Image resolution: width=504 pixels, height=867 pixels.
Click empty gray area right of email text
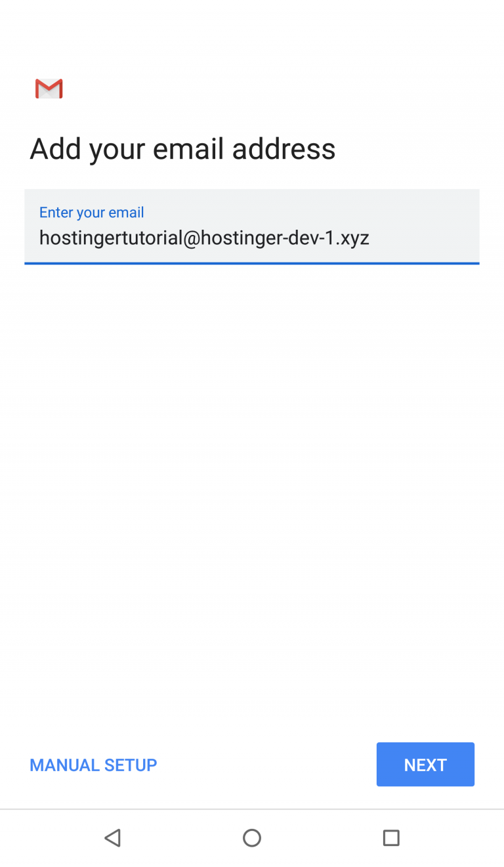424,237
